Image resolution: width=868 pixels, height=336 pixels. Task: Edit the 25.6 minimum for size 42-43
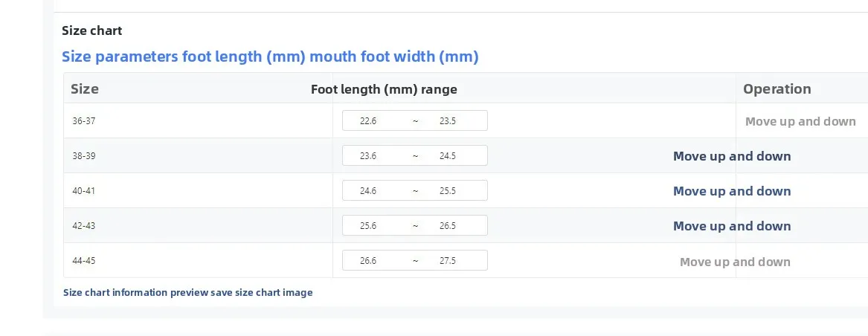click(368, 226)
